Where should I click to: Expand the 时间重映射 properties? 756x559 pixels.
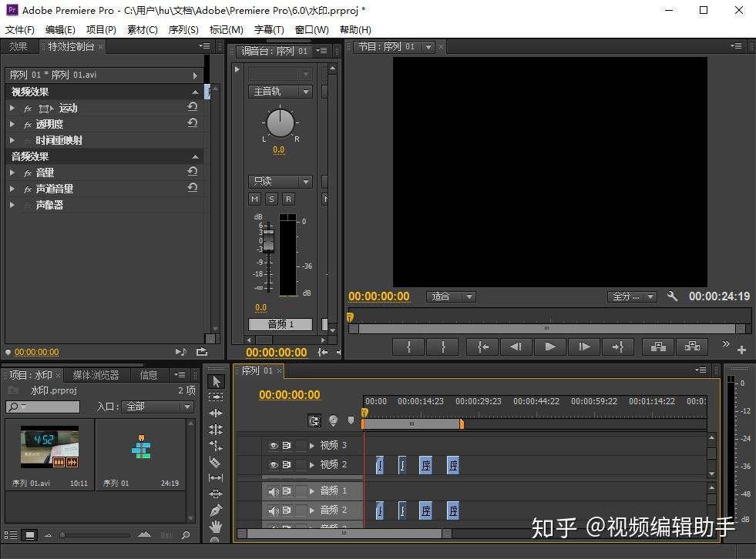coord(12,140)
